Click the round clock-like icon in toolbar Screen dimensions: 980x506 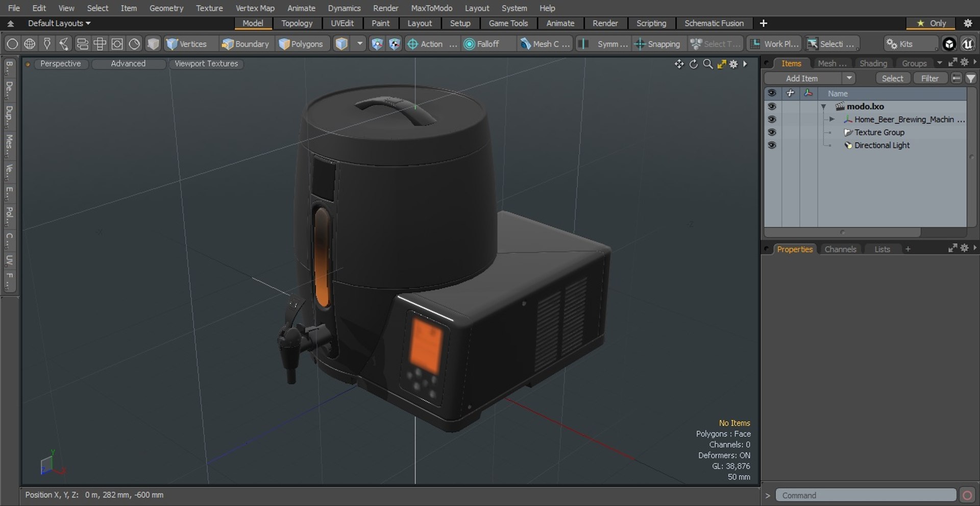pyautogui.click(x=134, y=44)
